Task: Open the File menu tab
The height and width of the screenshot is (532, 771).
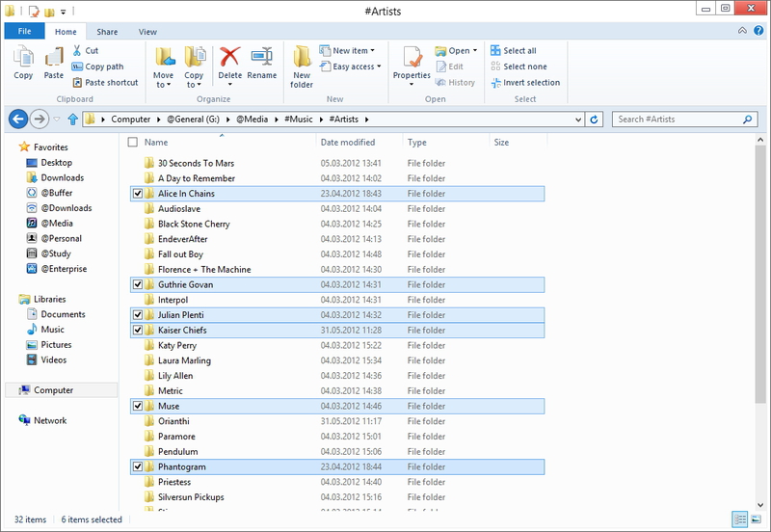Action: 25,31
